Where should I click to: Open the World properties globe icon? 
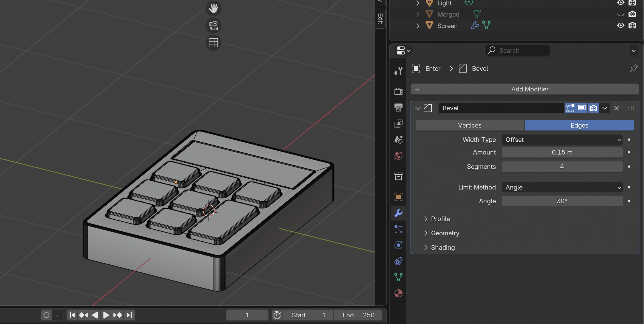pos(398,156)
